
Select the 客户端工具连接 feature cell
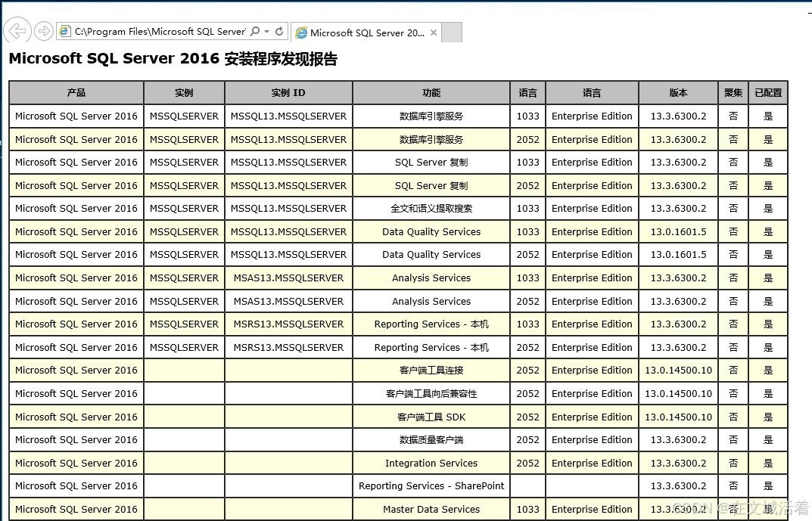(431, 371)
